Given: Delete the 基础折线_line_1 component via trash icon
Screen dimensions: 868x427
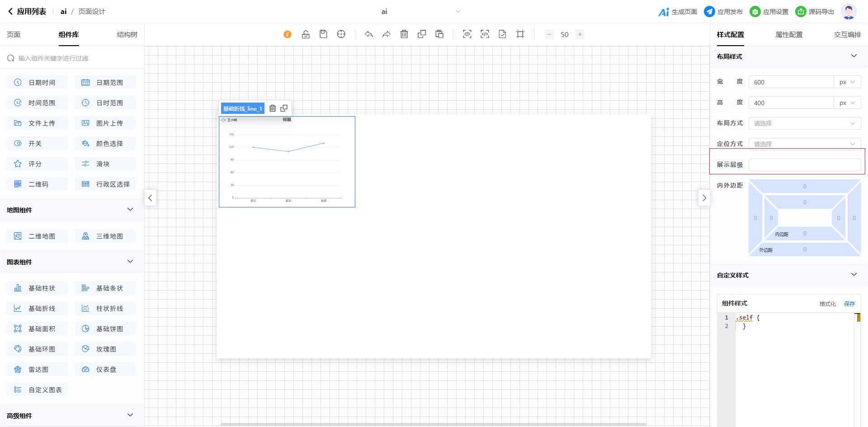Looking at the screenshot, I should coord(273,108).
